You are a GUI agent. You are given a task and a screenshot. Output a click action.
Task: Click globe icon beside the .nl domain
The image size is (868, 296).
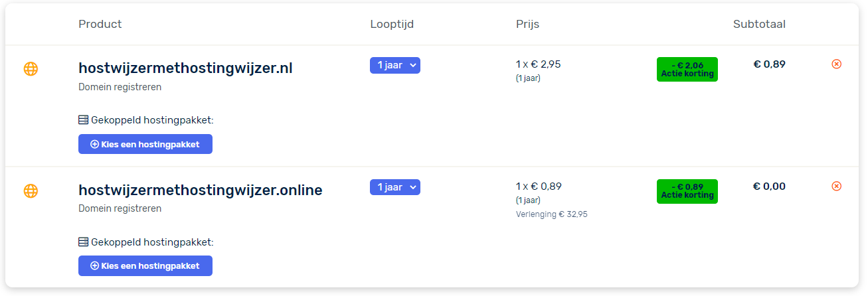click(31, 68)
